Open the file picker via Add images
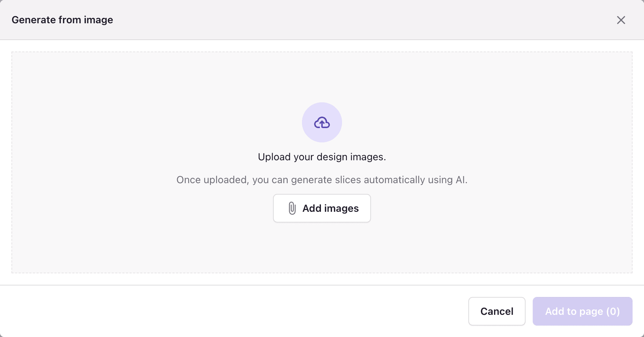Image resolution: width=644 pixels, height=337 pixels. click(321, 208)
